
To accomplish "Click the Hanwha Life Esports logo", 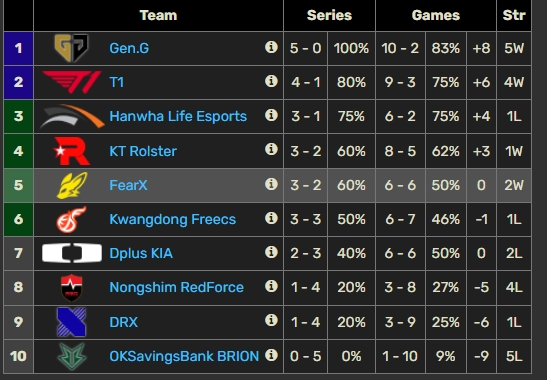I will tap(72, 116).
